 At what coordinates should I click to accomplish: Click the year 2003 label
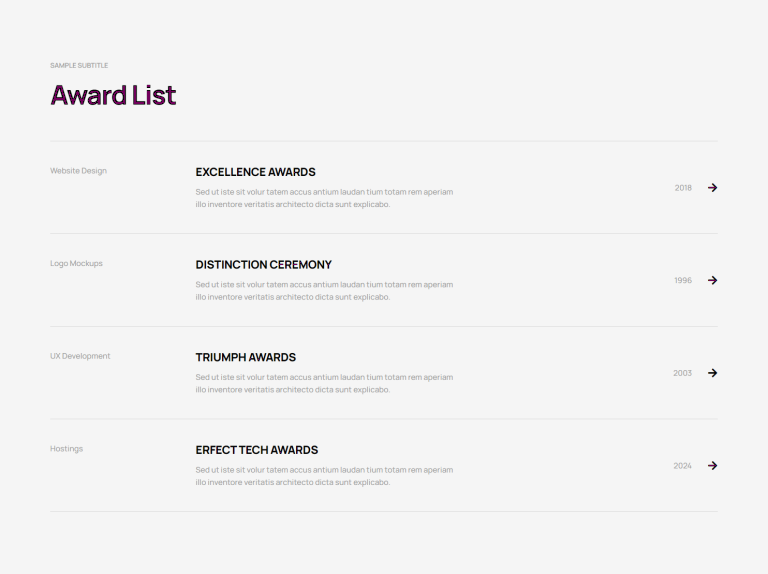click(x=682, y=373)
